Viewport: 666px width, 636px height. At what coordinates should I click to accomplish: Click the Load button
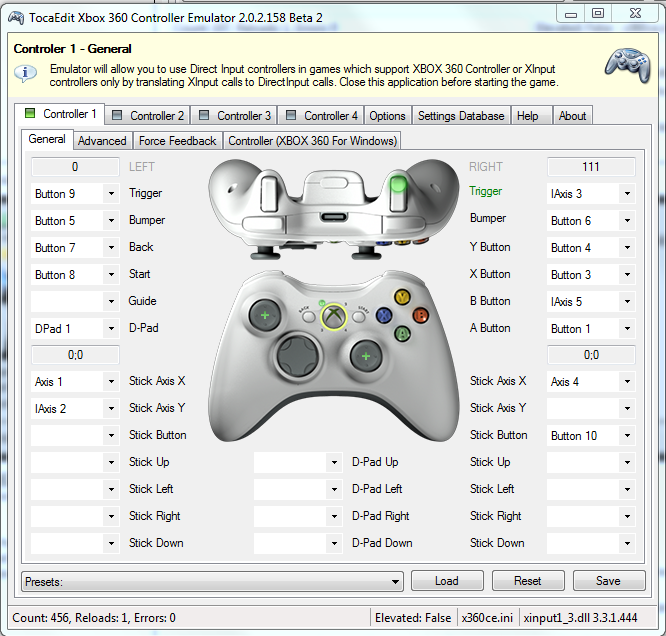[x=447, y=581]
